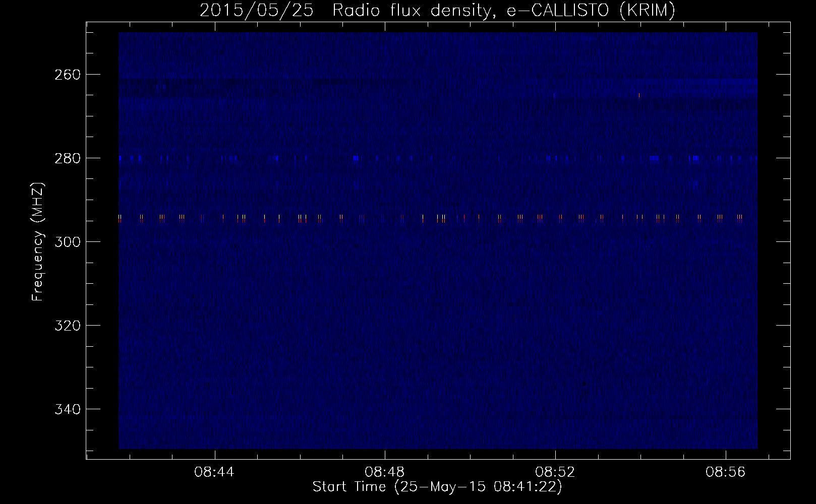Viewport: 816px width, 504px height.
Task: Click the 08:52 time tick label
Action: click(555, 472)
